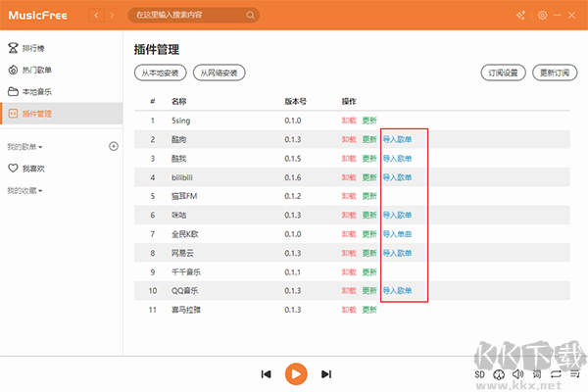Viewport: 588px width, 392px height.
Task: Update the 咪咕 plugin
Action: (369, 215)
